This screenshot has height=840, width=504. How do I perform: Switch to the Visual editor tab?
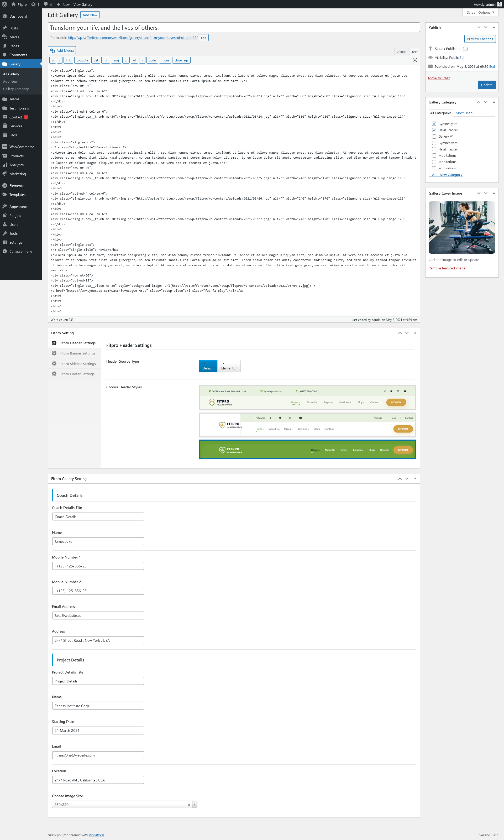pyautogui.click(x=401, y=52)
